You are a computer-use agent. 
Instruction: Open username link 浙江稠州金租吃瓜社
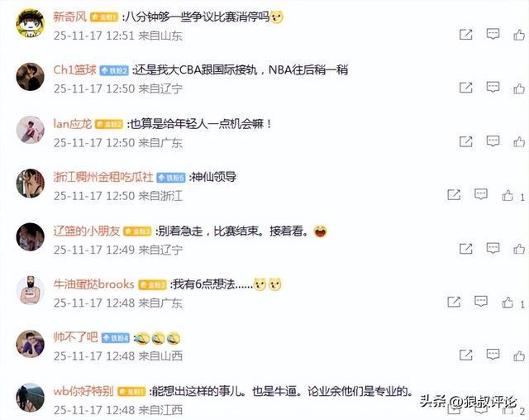(103, 177)
